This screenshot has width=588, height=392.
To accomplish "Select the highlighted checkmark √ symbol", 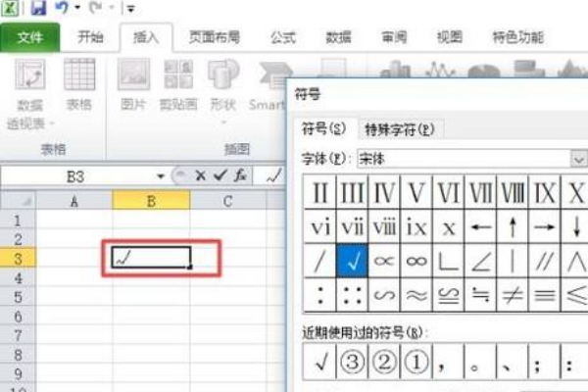I will (x=352, y=261).
